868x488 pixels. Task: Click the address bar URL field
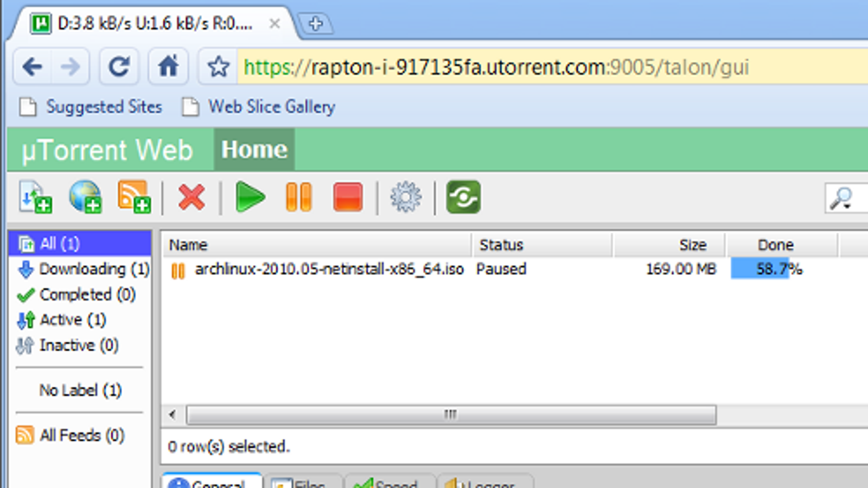pyautogui.click(x=552, y=67)
